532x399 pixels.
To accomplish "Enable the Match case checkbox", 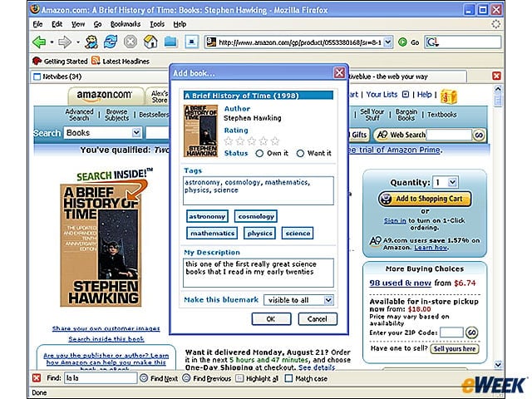I will (288, 378).
